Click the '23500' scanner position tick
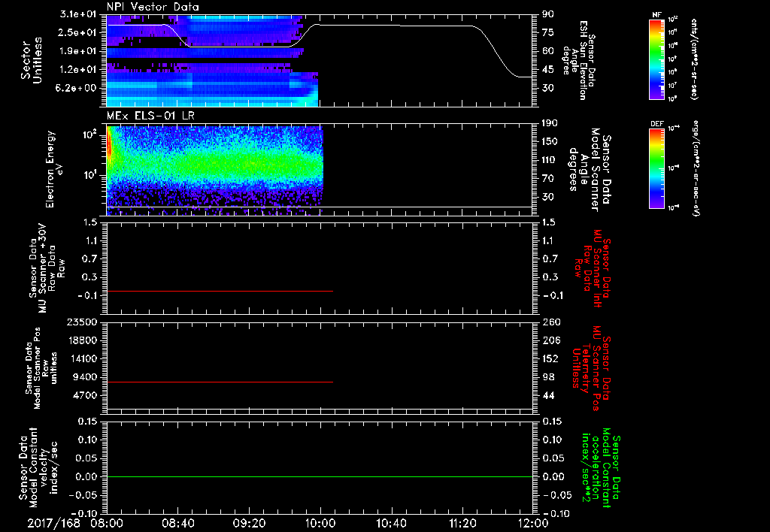Image resolution: width=770 pixels, height=532 pixels. 83,322
